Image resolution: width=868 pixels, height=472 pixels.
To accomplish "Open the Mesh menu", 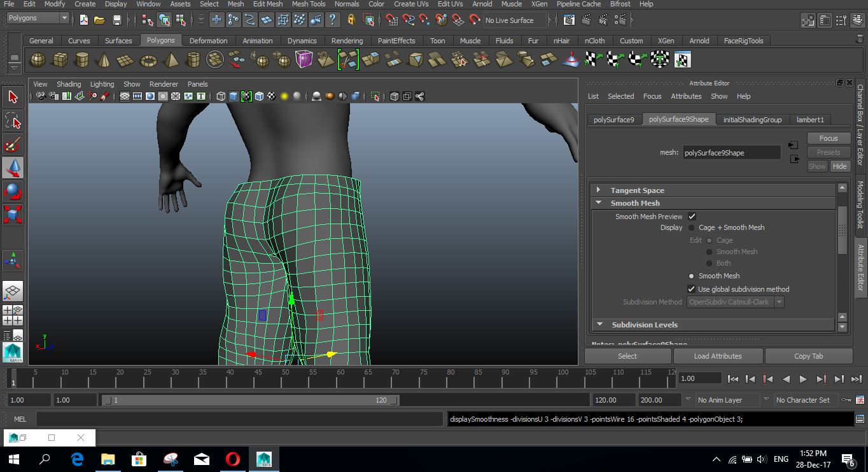I will pos(235,4).
